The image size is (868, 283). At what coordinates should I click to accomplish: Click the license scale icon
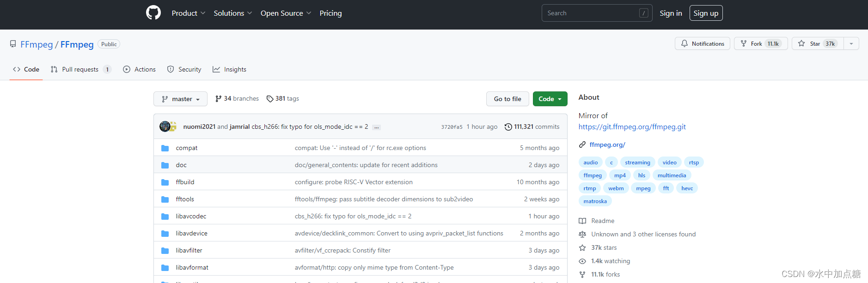[582, 235]
